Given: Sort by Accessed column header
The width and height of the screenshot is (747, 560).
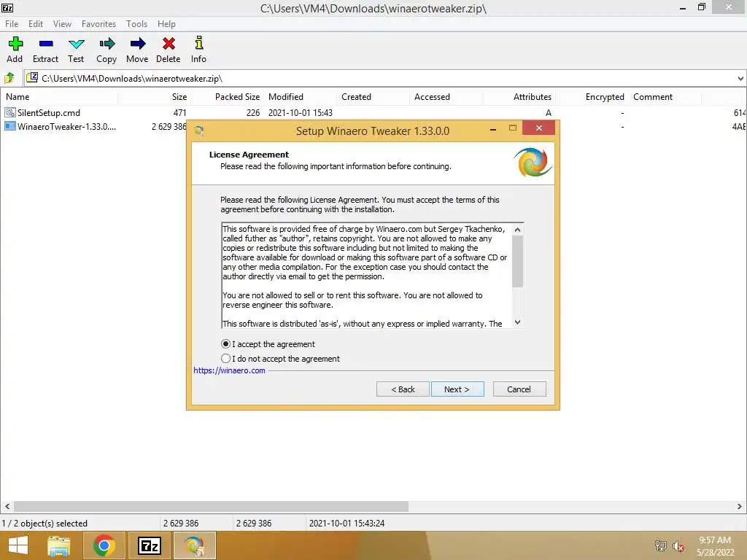Looking at the screenshot, I should (446, 97).
